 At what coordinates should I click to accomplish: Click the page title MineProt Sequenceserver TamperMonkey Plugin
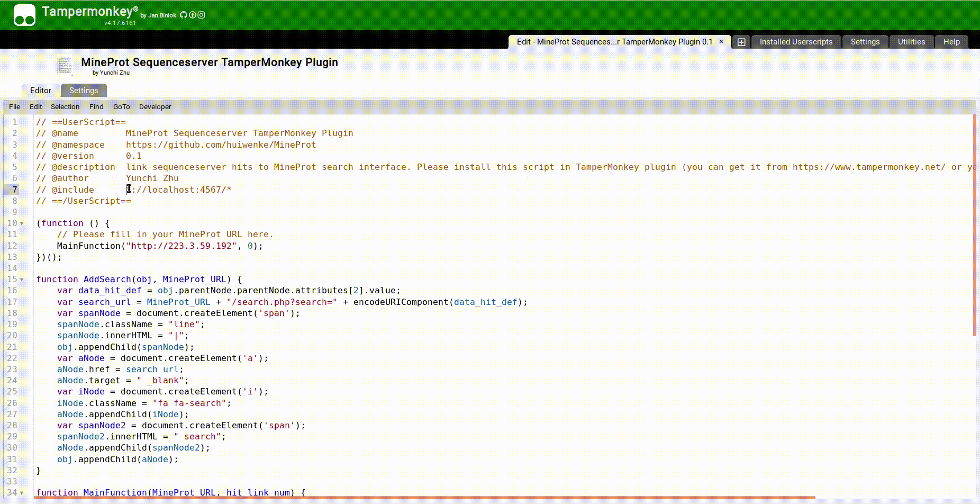click(x=210, y=62)
